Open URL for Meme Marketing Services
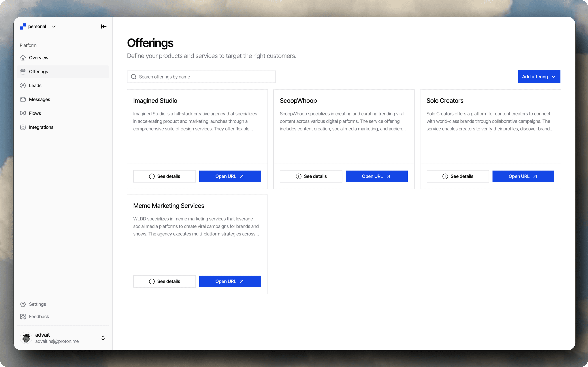 230,282
